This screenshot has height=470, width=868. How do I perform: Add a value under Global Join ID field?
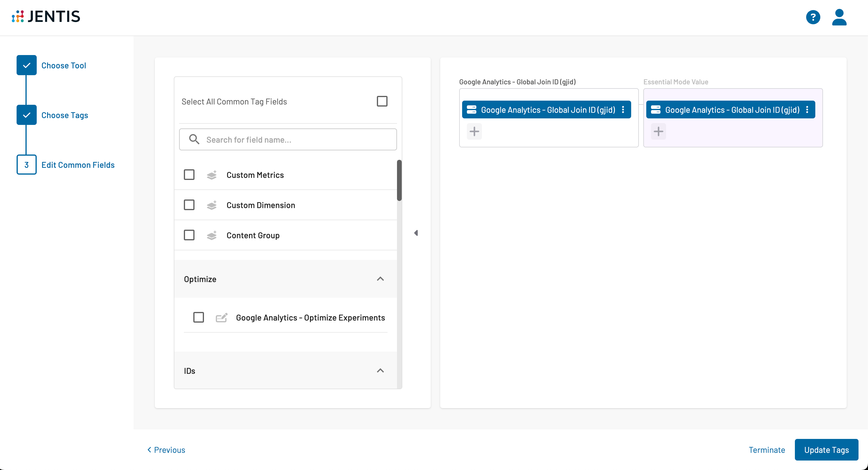coord(474,131)
